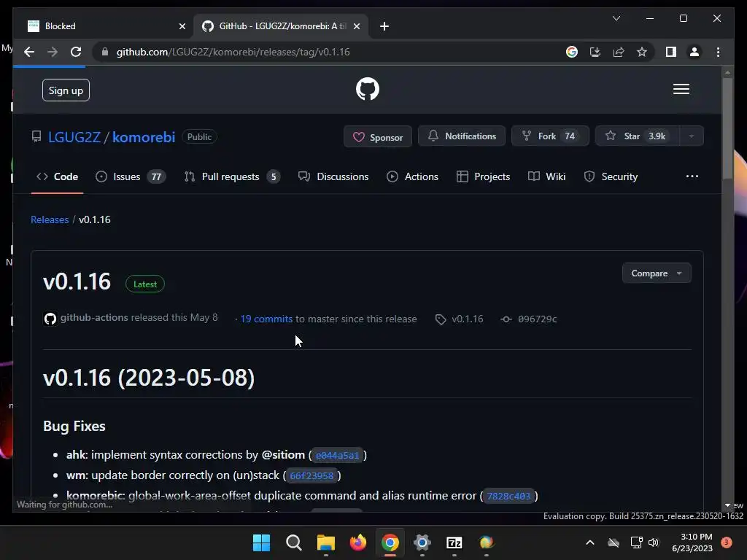Go to the Discussions tab
This screenshot has height=560, width=747.
pos(333,176)
